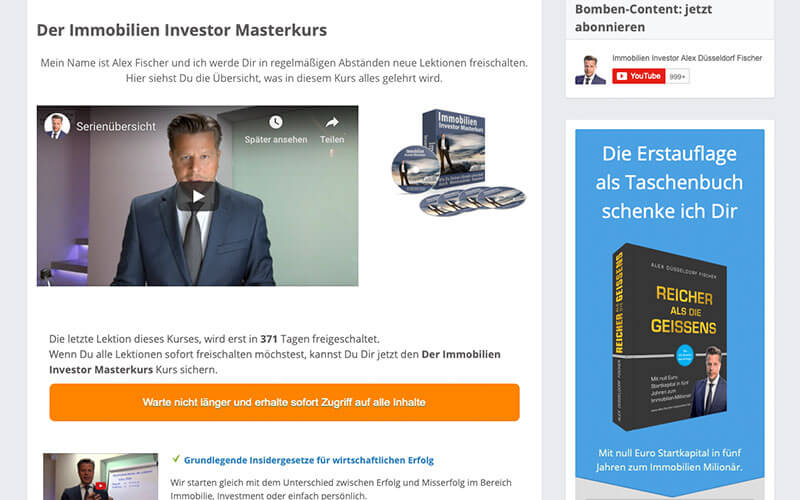This screenshot has height=500, width=800.
Task: Click the red YouTube subscribe button
Action: (638, 77)
